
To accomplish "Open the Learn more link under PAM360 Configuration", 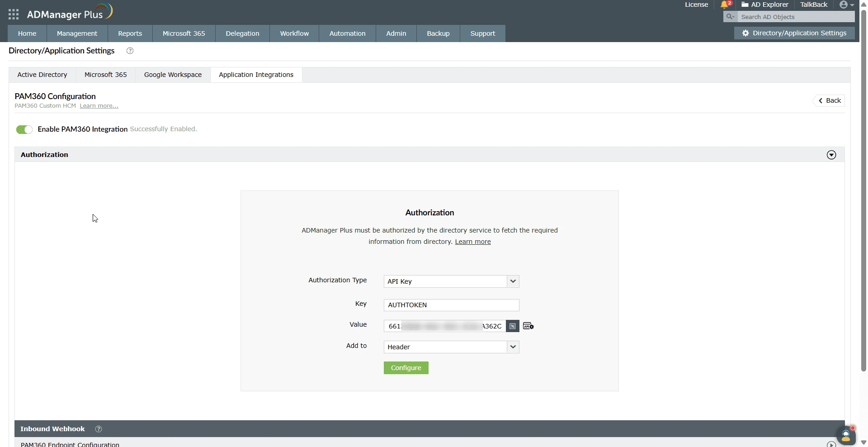I will tap(98, 105).
